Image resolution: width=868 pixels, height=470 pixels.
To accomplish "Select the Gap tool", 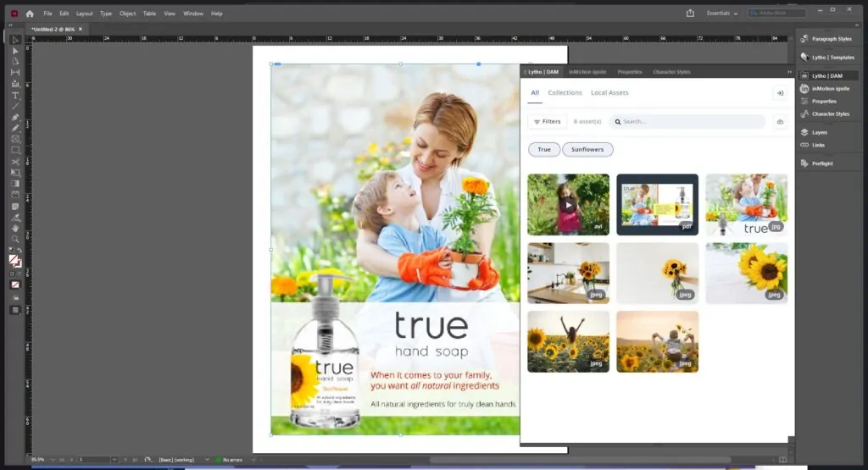I will point(15,73).
